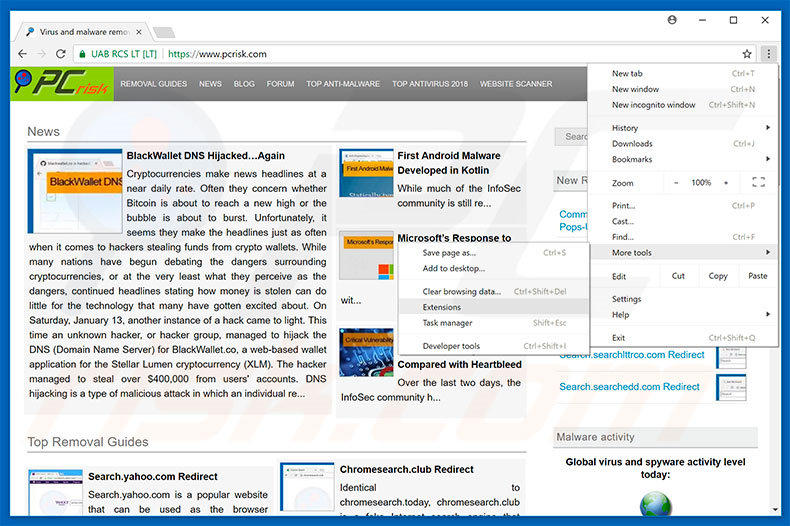Image resolution: width=790 pixels, height=526 pixels.
Task: Click the 100% zoom level value
Action: (701, 183)
